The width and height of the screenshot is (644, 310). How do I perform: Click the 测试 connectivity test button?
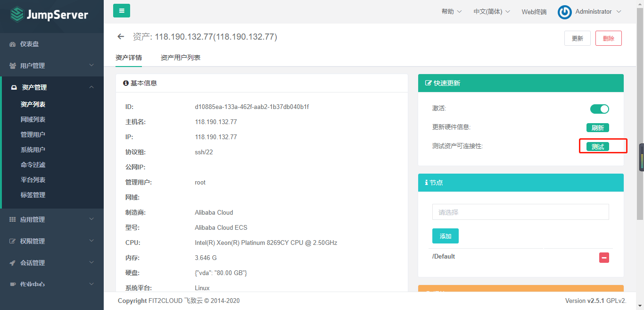(x=599, y=146)
